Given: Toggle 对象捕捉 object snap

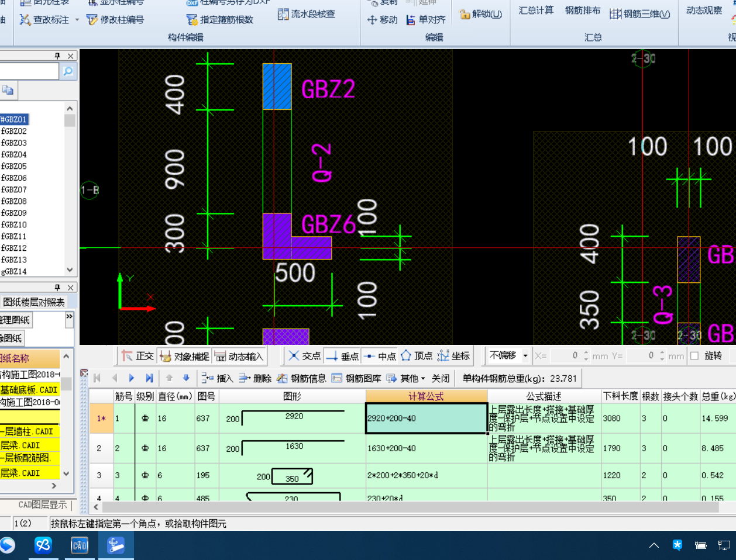Looking at the screenshot, I should 184,356.
